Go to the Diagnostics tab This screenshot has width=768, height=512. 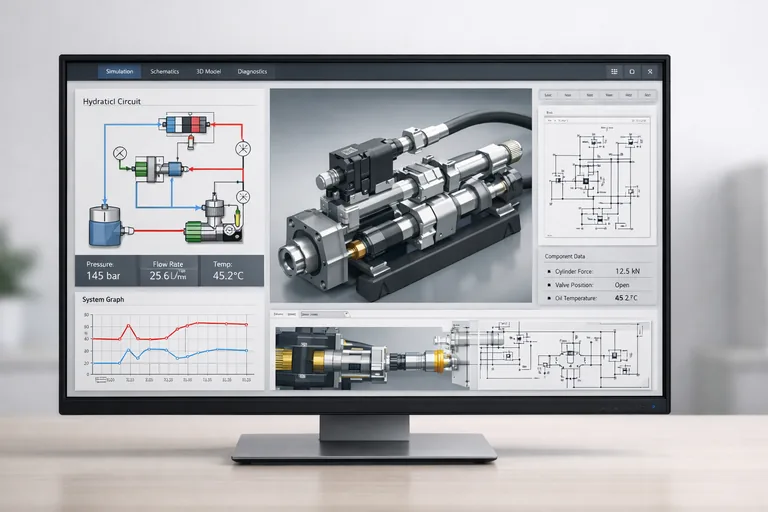252,72
